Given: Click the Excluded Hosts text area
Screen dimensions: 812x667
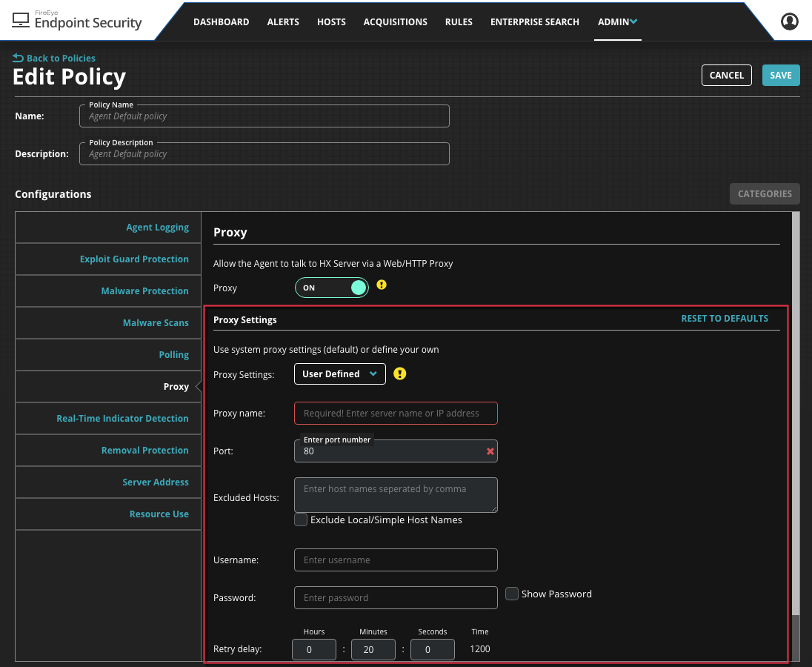Looking at the screenshot, I should click(396, 495).
